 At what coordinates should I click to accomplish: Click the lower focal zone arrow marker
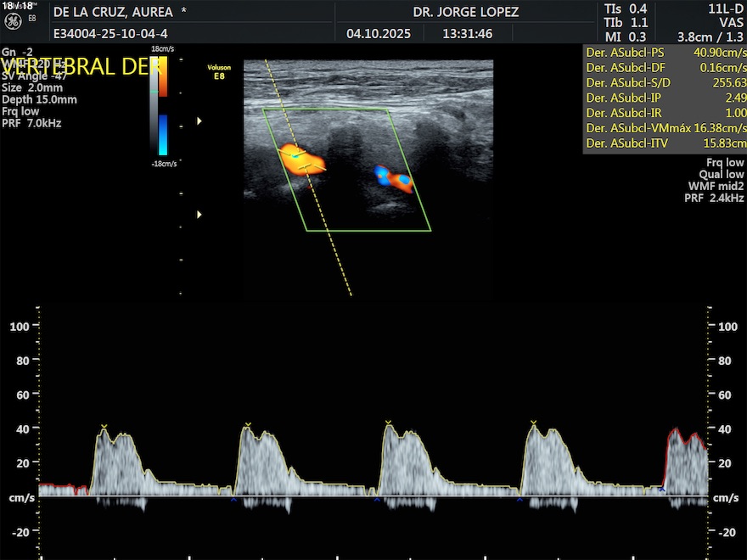[x=199, y=215]
